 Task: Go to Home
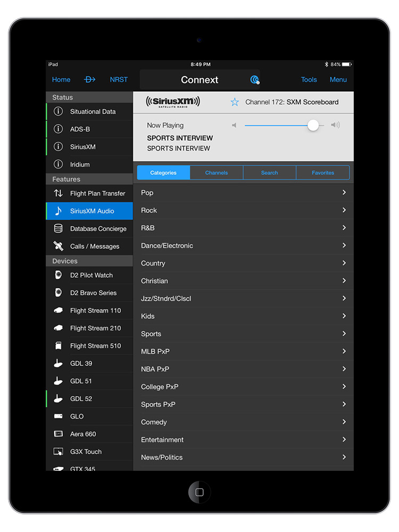click(61, 79)
